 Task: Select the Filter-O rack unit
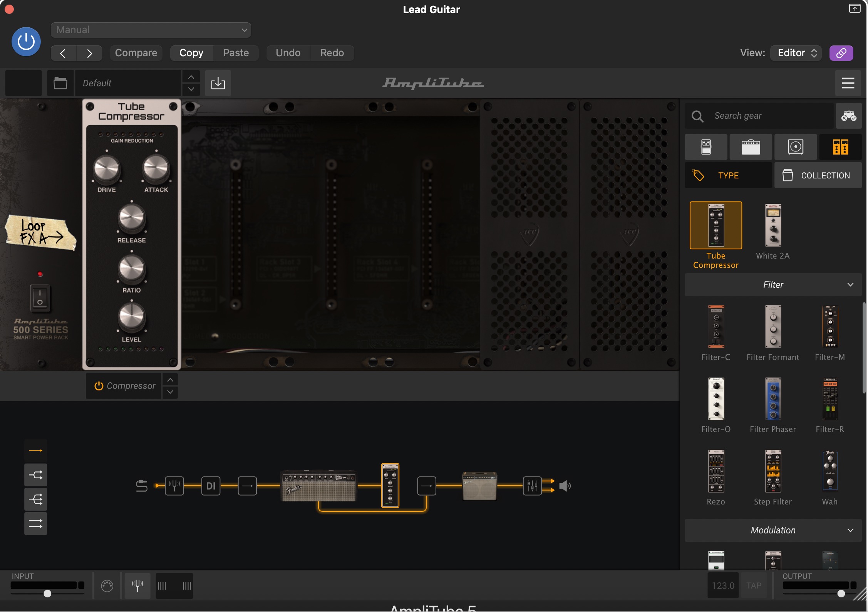[716, 398]
